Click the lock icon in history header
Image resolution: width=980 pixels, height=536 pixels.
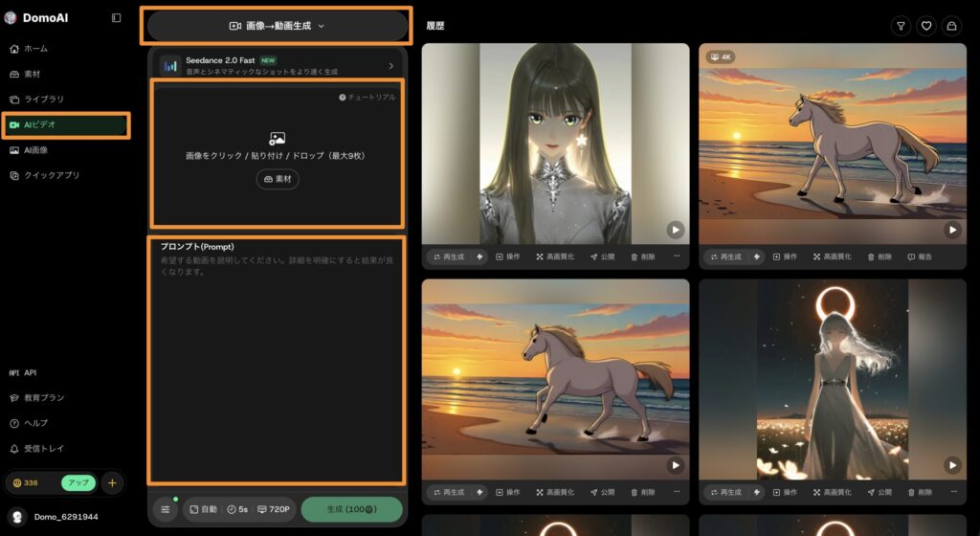[951, 26]
